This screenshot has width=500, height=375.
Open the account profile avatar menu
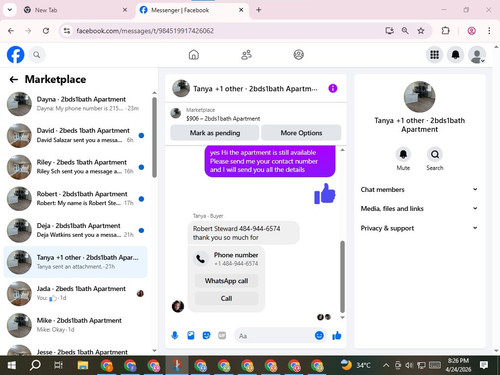(477, 55)
